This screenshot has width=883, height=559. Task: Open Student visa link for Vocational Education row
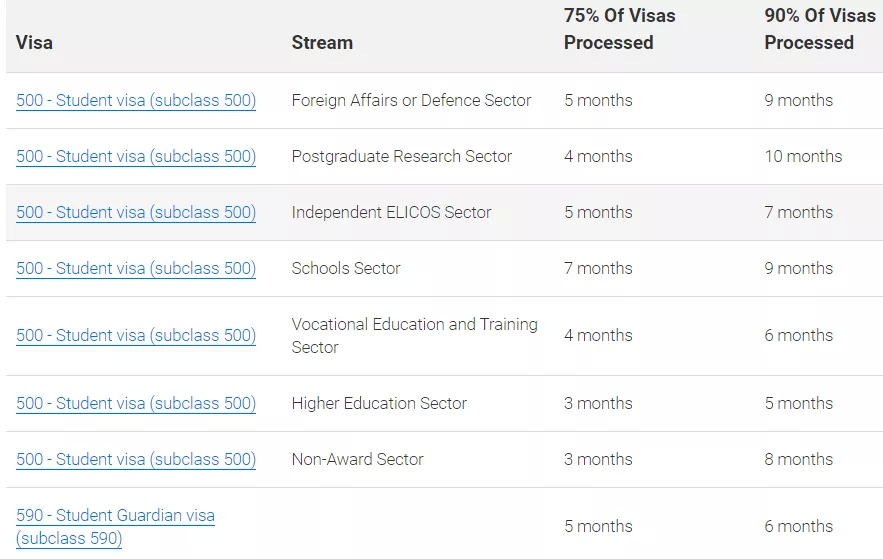(x=136, y=336)
